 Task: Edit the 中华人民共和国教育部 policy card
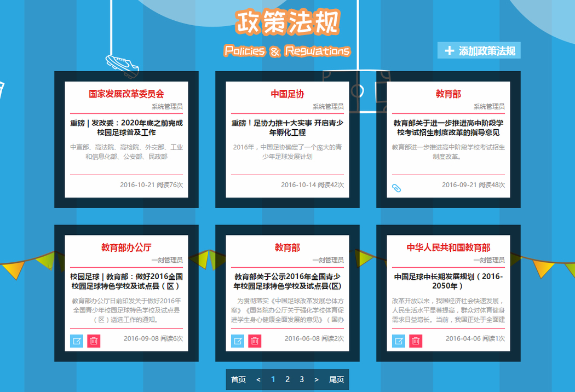pos(399,341)
